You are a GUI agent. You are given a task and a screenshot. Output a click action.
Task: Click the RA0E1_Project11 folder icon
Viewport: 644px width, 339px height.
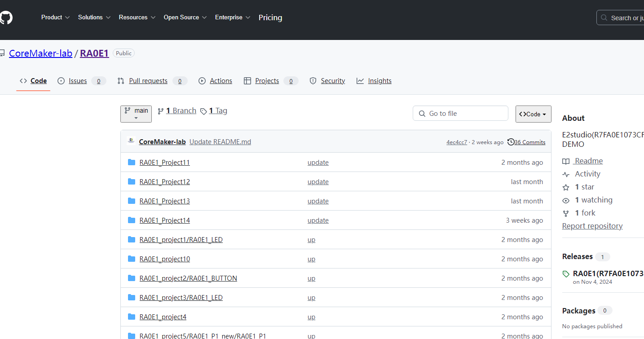(132, 162)
